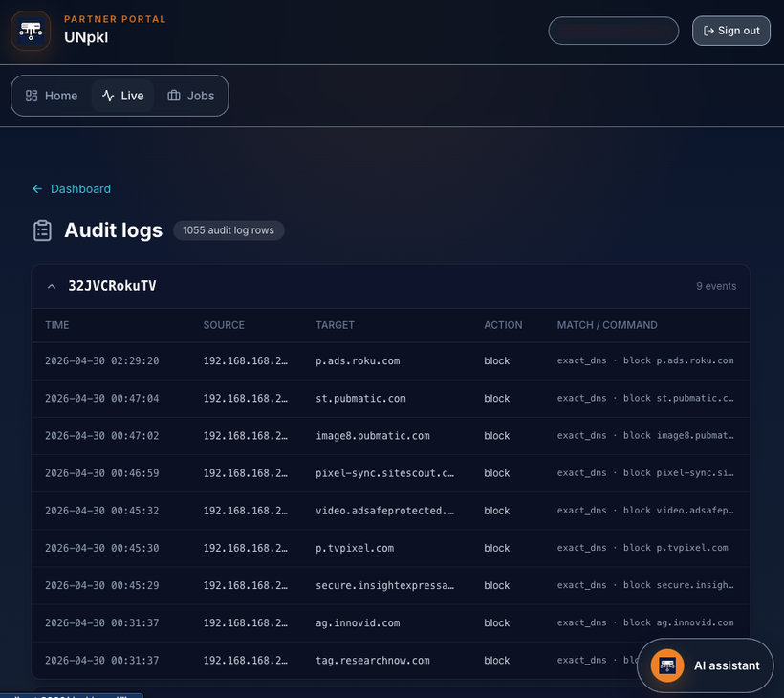Click timestamp 2026-04-30 00:47:04
This screenshot has width=784, height=698.
(x=102, y=399)
